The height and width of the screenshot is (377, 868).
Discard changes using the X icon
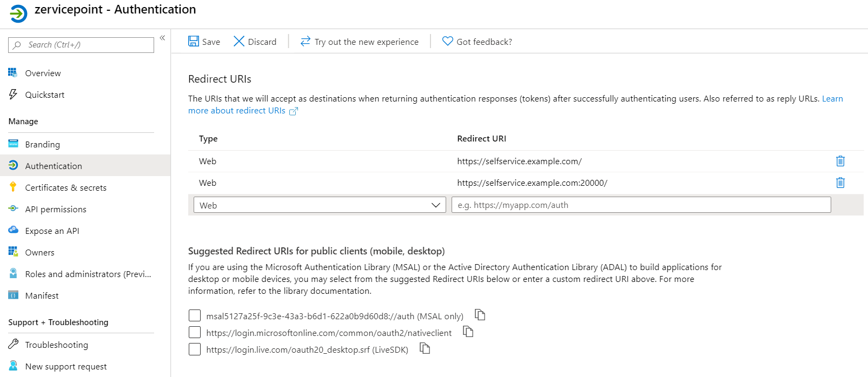(238, 42)
